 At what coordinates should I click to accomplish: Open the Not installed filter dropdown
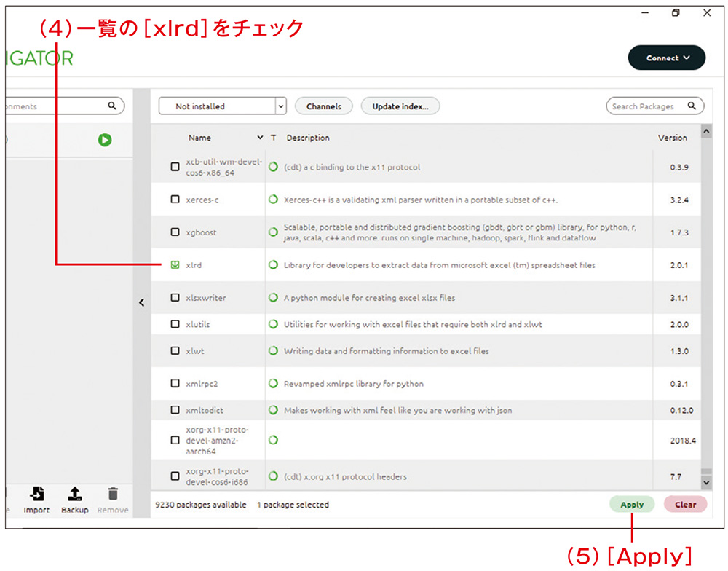point(281,106)
